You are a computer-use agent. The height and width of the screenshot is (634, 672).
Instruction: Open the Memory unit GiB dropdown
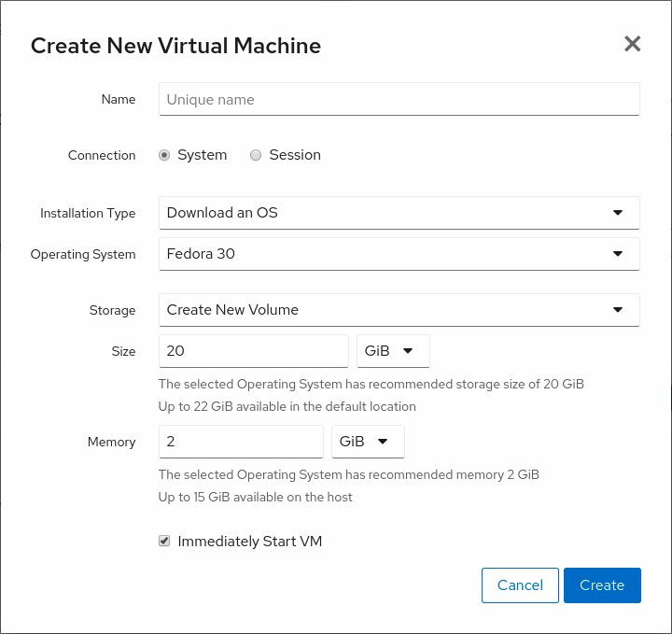[368, 442]
